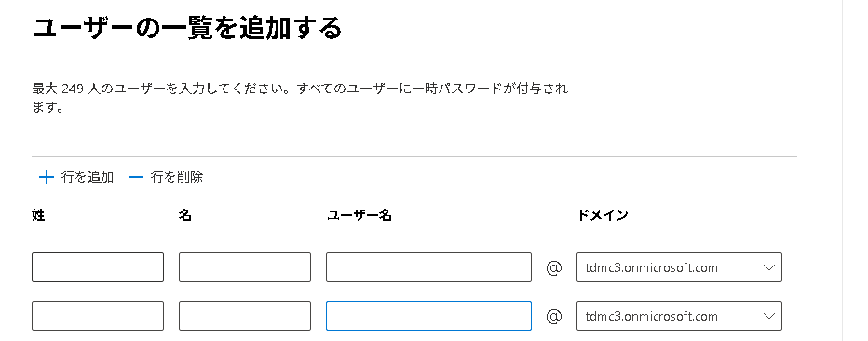
Task: Click the @ symbol in the first row
Action: click(554, 268)
